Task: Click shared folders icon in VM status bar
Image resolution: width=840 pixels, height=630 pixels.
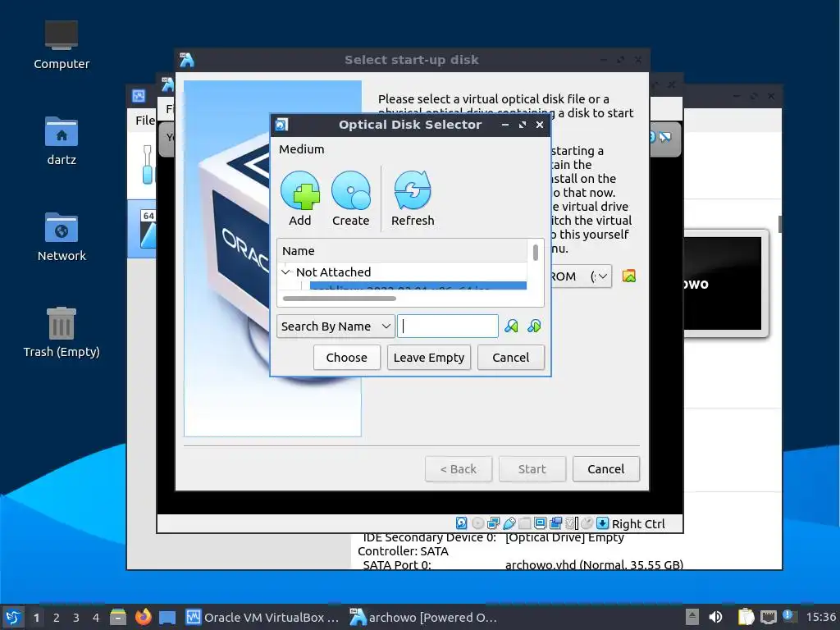Action: point(524,523)
